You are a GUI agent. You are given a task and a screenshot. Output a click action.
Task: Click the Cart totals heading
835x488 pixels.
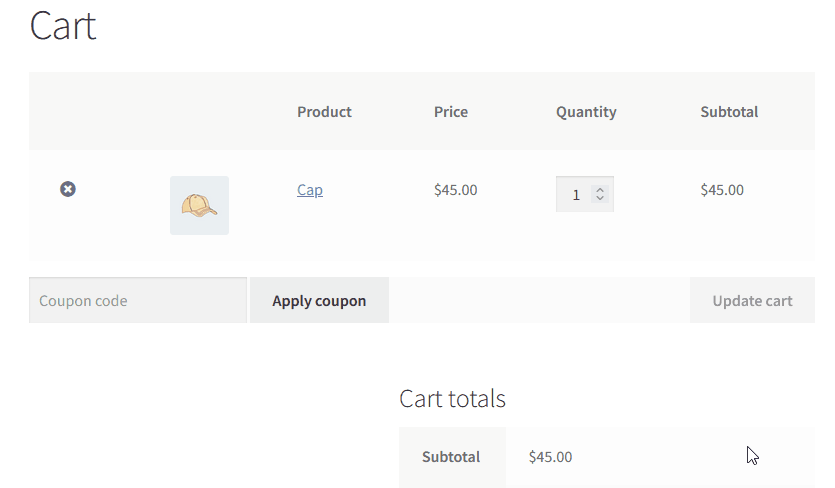coord(452,398)
